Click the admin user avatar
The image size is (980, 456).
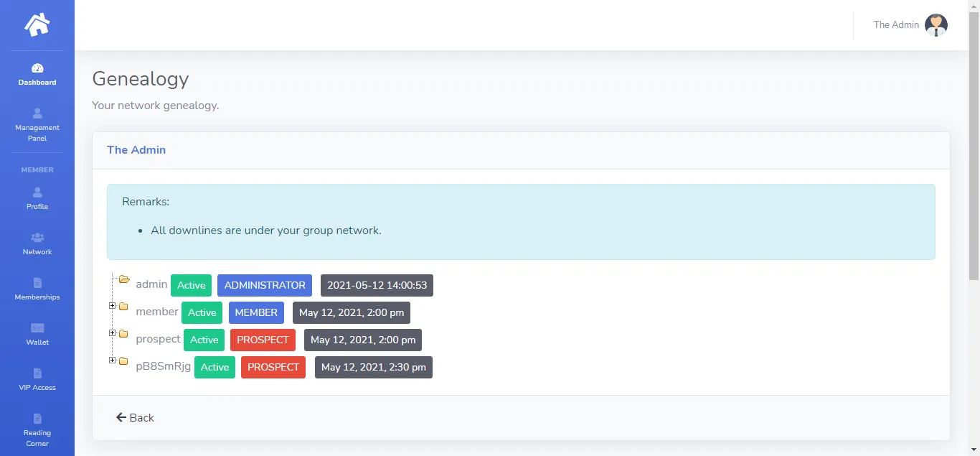point(936,25)
